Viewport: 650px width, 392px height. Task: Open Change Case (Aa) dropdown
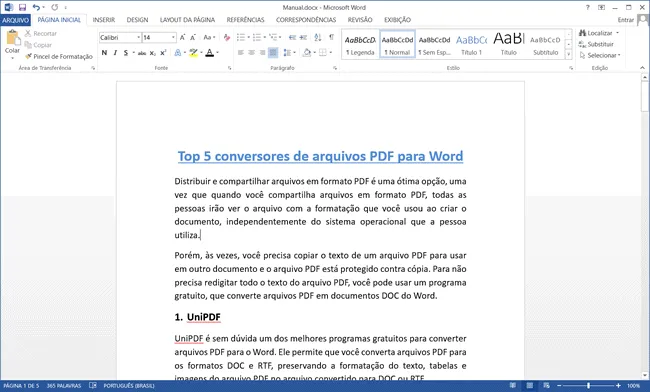tap(209, 38)
